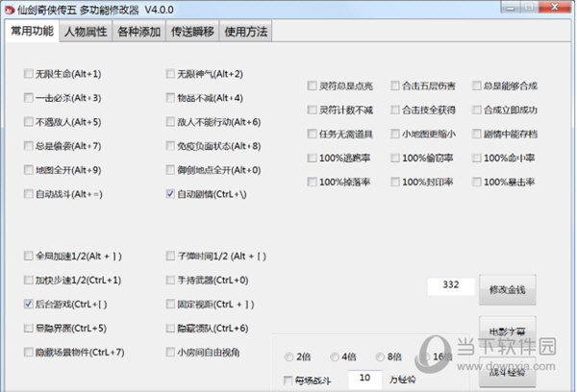The image size is (577, 392).
Task: Click the experience field showing 10
Action: tap(365, 379)
